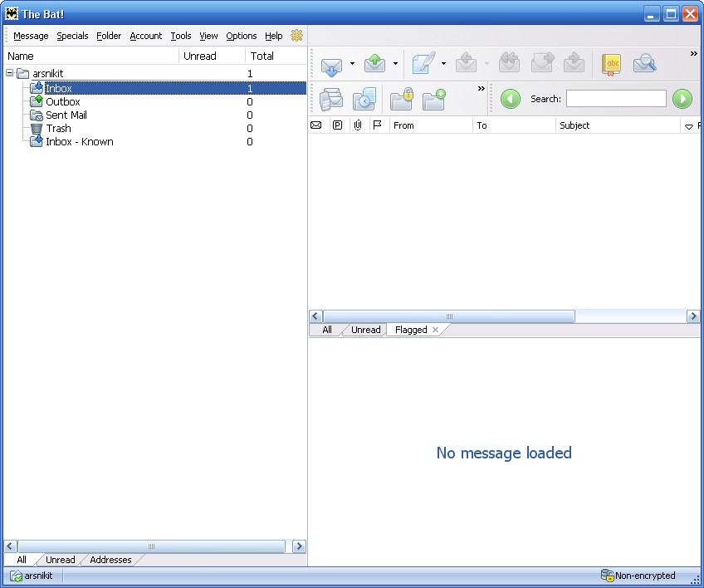Click the green search forward arrow button

tap(682, 99)
